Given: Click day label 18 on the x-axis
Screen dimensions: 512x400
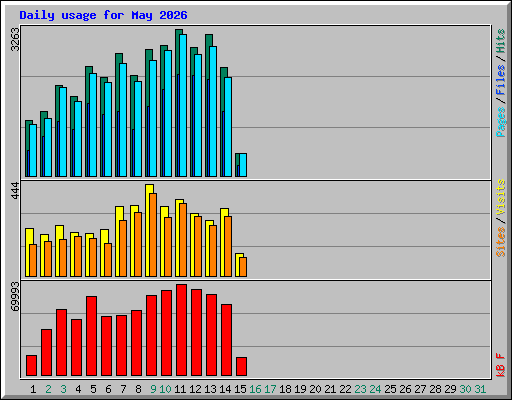Looking at the screenshot, I should pos(285,389).
